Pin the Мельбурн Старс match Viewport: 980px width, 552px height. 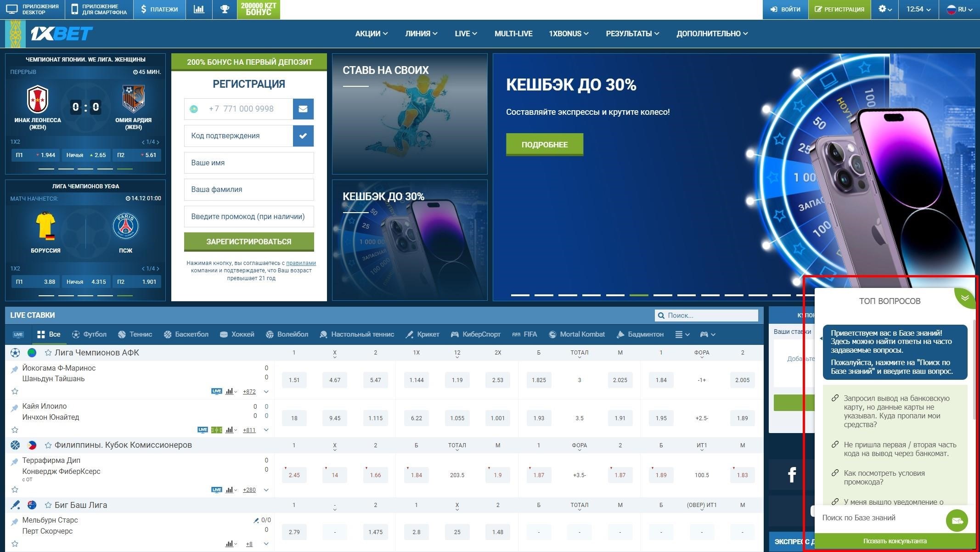click(14, 521)
